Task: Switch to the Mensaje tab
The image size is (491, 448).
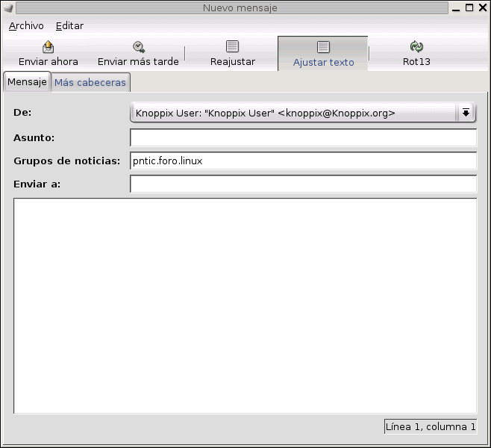Action: point(27,81)
